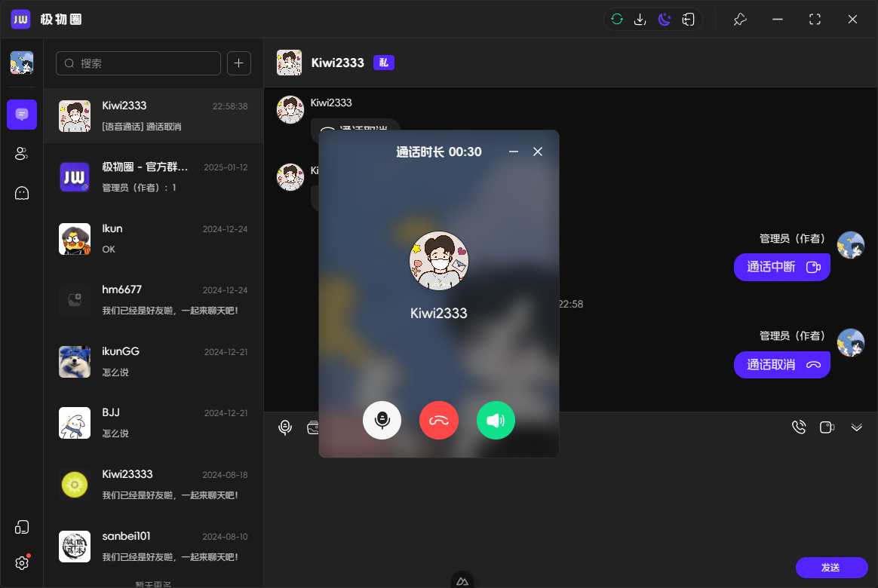Click Kiwi2333 avatar in chat header
Viewport: 878px width, 588px height.
tap(290, 63)
